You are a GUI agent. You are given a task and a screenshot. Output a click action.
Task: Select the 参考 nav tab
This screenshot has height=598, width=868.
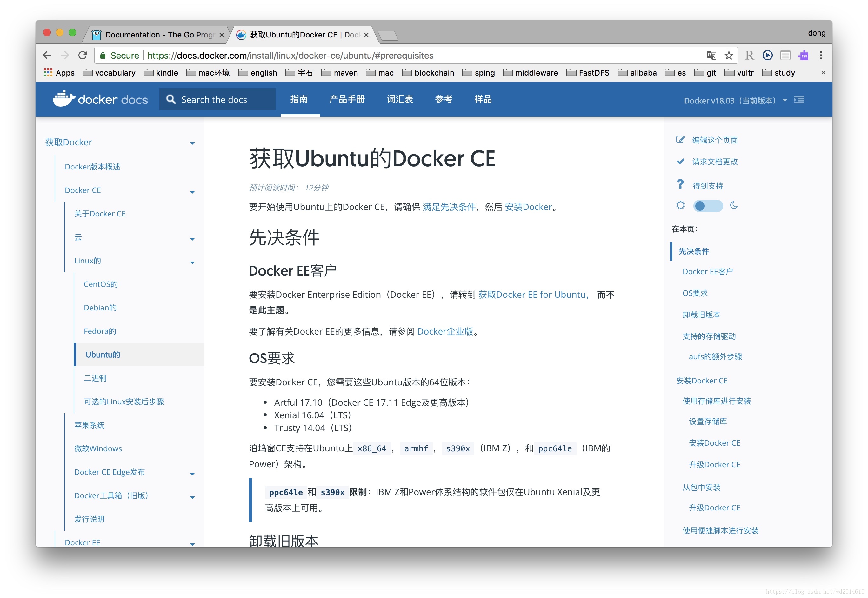click(x=444, y=99)
